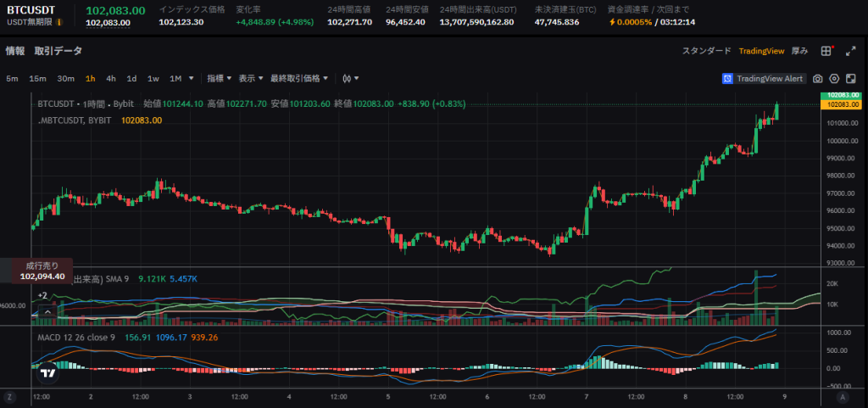Switch to the 取引データ tab
This screenshot has width=868, height=408.
[x=58, y=51]
